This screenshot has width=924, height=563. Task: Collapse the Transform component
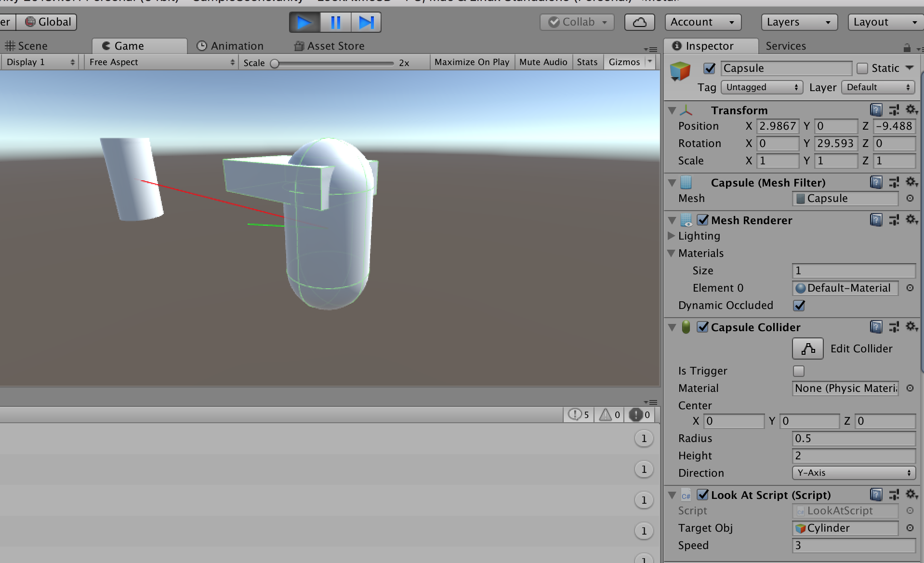[672, 110]
